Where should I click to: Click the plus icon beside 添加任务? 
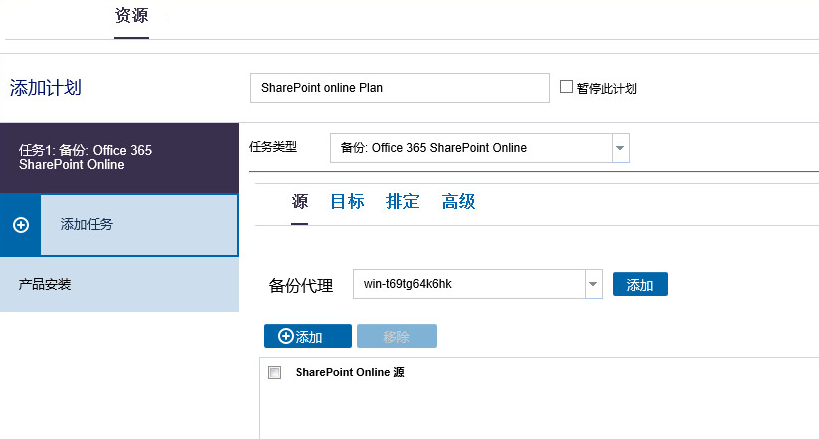point(20,225)
